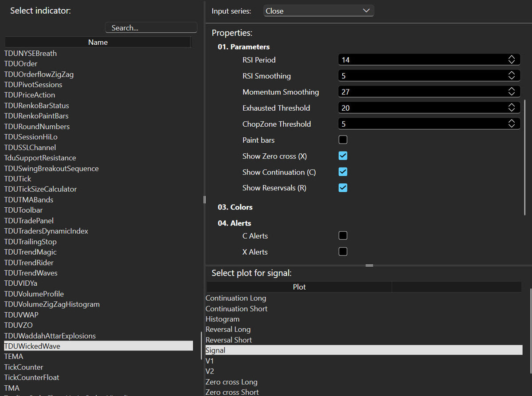Select Histogram from the plot list
This screenshot has height=396, width=532.
point(223,319)
